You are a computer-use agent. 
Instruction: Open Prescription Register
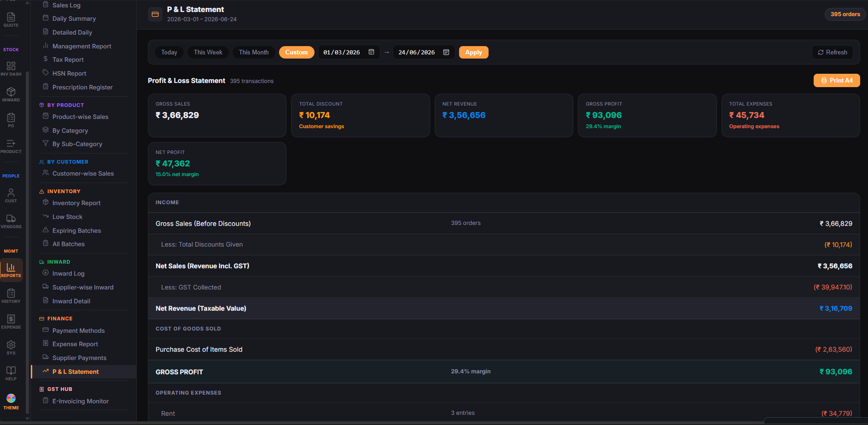tap(83, 87)
